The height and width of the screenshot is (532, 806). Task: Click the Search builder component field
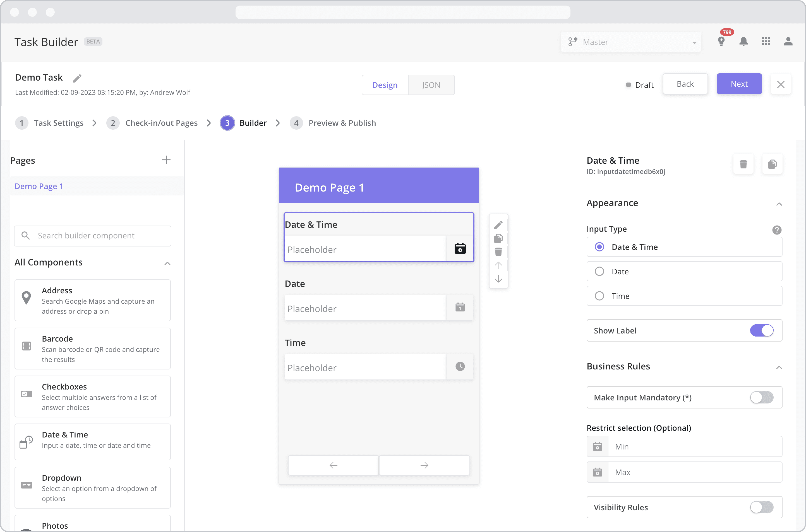coord(93,236)
